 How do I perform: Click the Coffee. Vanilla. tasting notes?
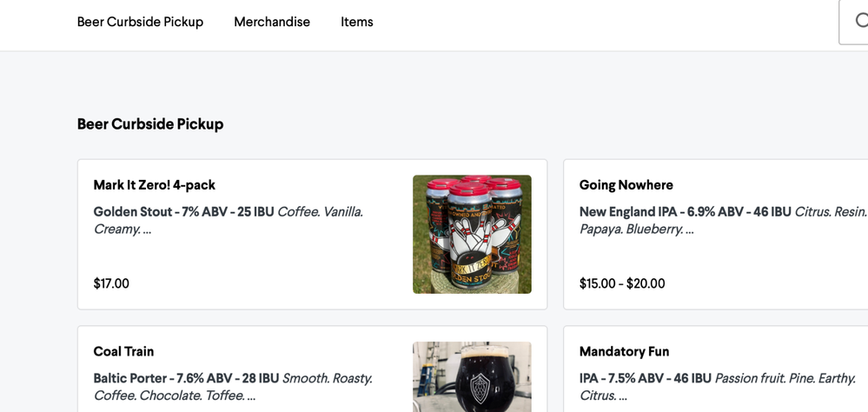click(320, 212)
